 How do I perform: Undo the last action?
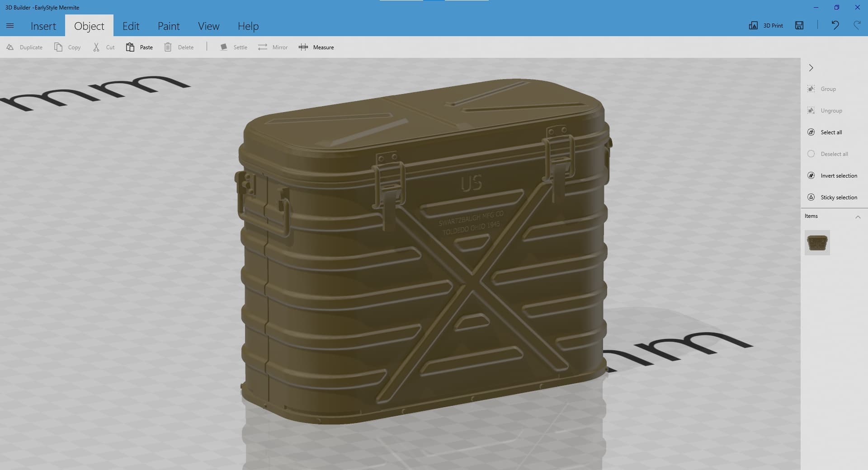pyautogui.click(x=835, y=25)
